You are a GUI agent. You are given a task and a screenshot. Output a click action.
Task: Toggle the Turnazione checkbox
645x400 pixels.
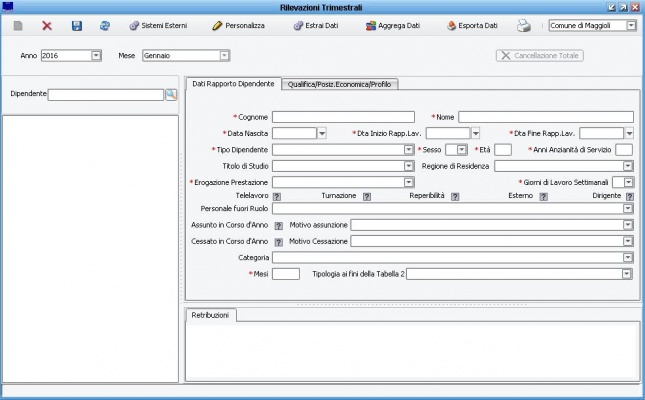pos(366,197)
